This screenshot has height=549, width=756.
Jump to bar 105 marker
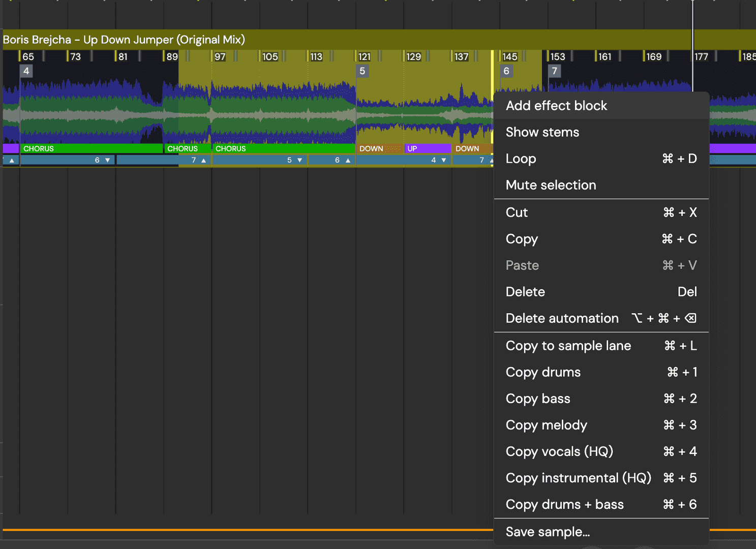click(269, 56)
